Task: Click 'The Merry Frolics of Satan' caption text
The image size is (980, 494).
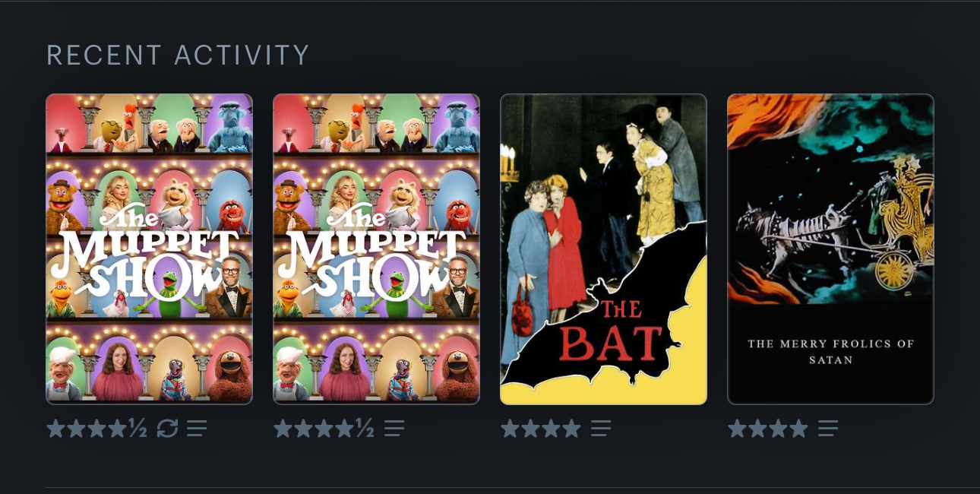Action: pos(831,352)
